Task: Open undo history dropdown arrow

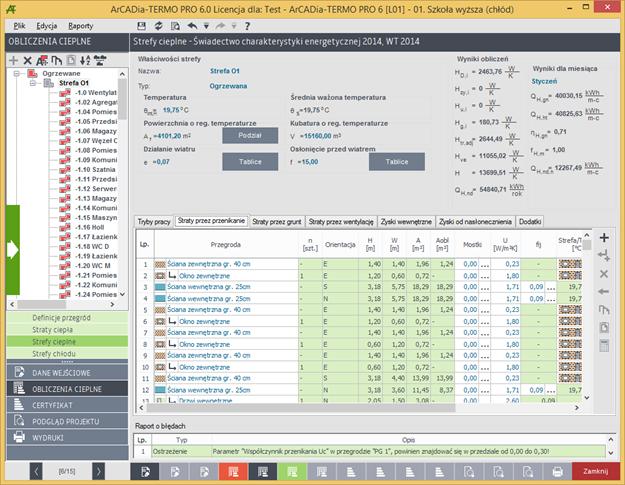Action: (x=206, y=26)
